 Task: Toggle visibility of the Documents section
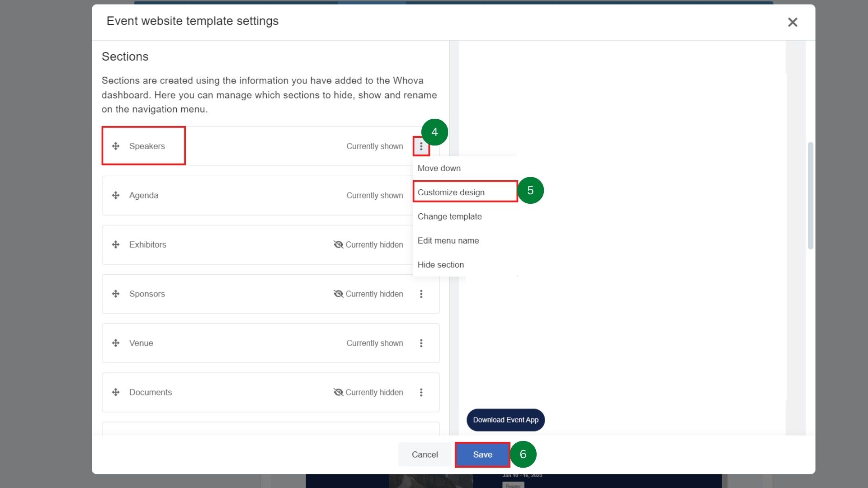point(338,392)
